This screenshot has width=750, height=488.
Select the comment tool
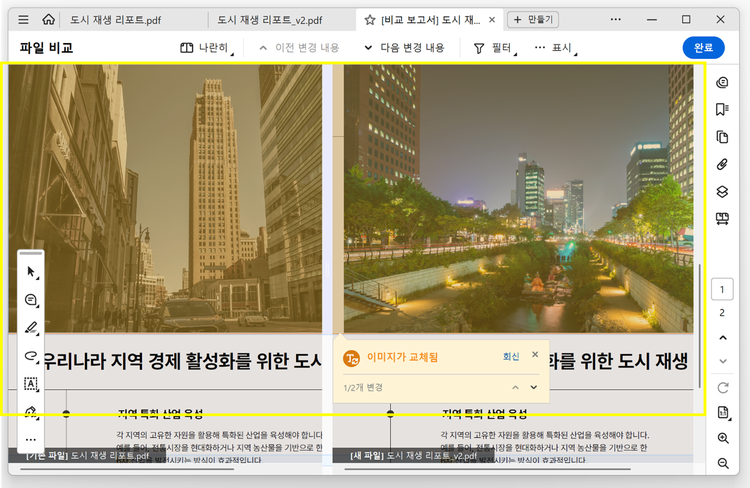tap(31, 300)
